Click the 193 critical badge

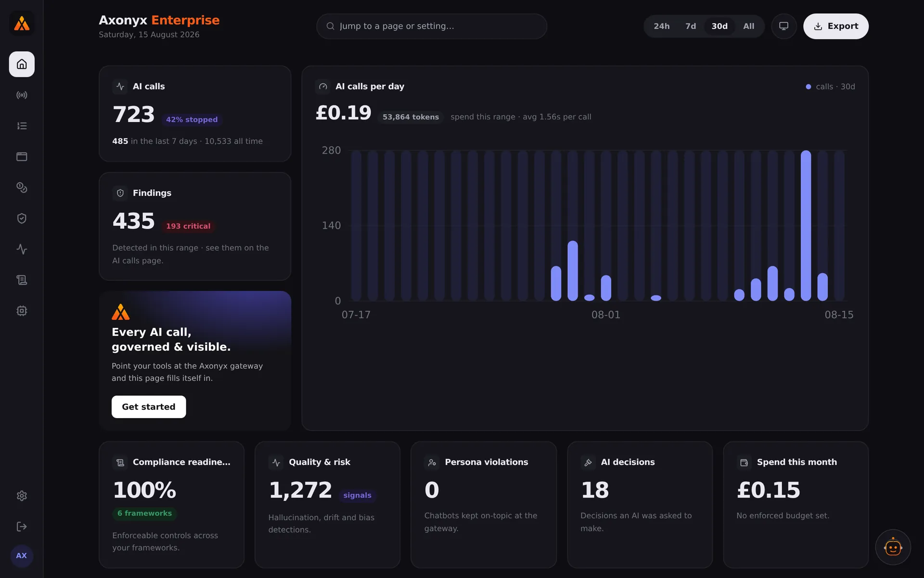click(188, 226)
